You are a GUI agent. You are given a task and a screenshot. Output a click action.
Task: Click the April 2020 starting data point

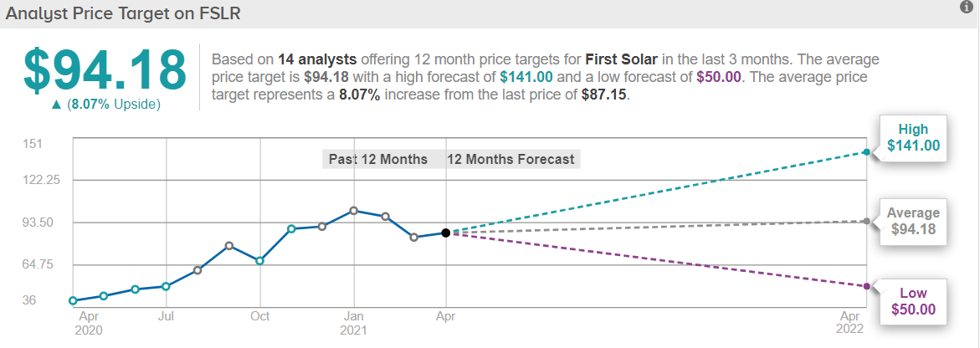click(73, 300)
